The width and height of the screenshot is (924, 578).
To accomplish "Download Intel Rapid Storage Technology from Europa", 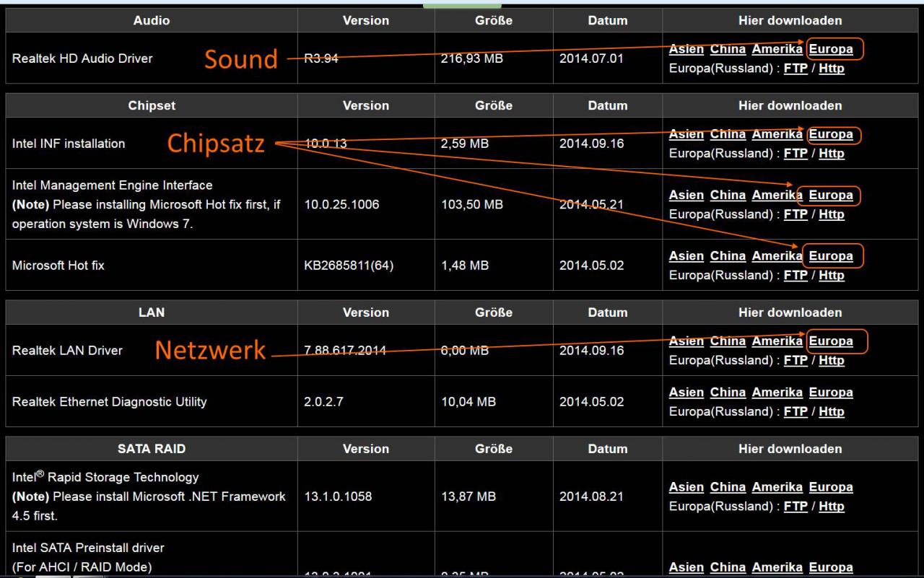I will click(x=831, y=487).
